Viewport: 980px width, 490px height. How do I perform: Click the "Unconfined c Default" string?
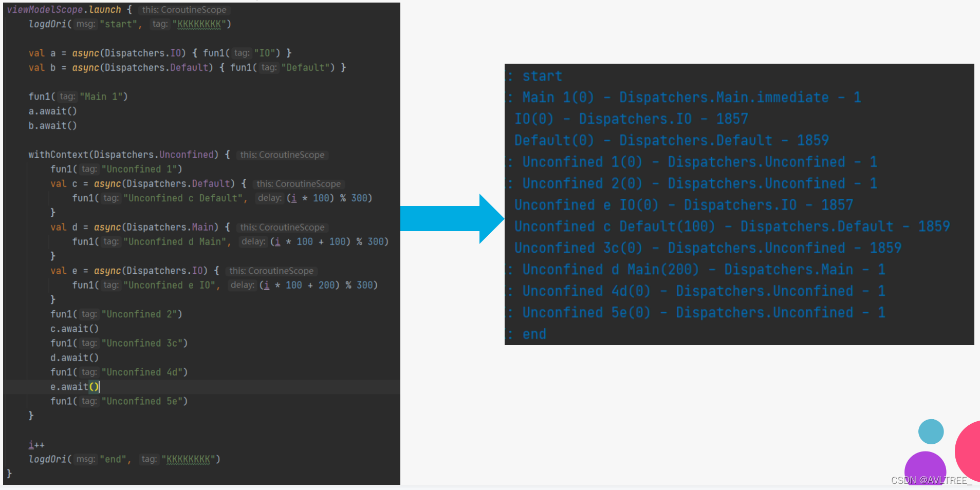click(x=183, y=198)
